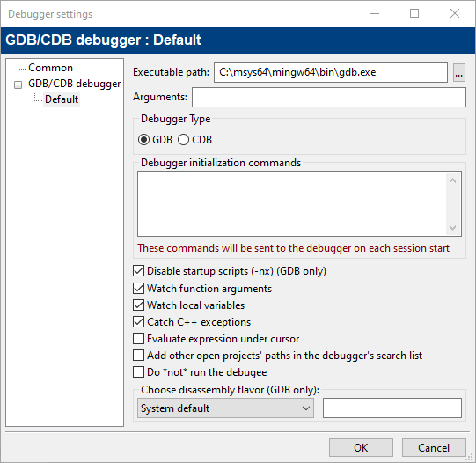Select GDB/CDB debugger tree item
Image resolution: width=476 pixels, height=463 pixels.
(75, 84)
